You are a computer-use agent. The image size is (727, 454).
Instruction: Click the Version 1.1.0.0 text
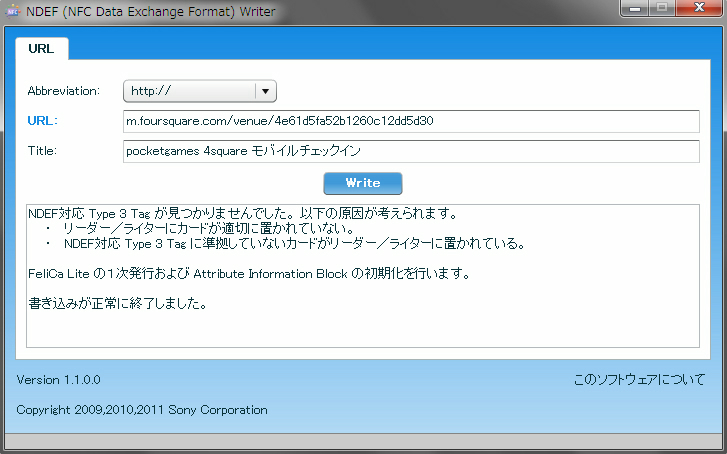(58, 380)
